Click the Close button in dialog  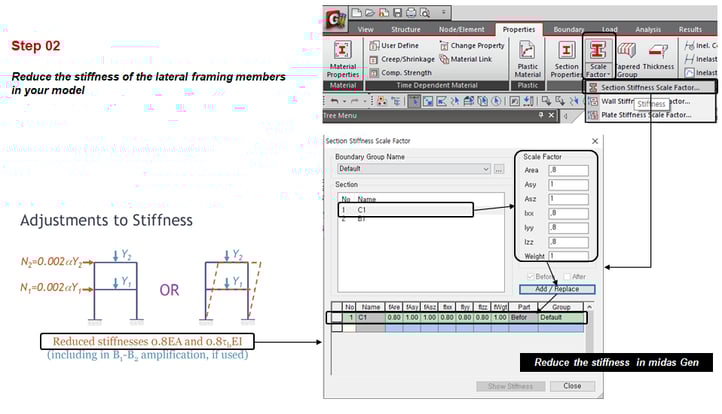click(572, 386)
